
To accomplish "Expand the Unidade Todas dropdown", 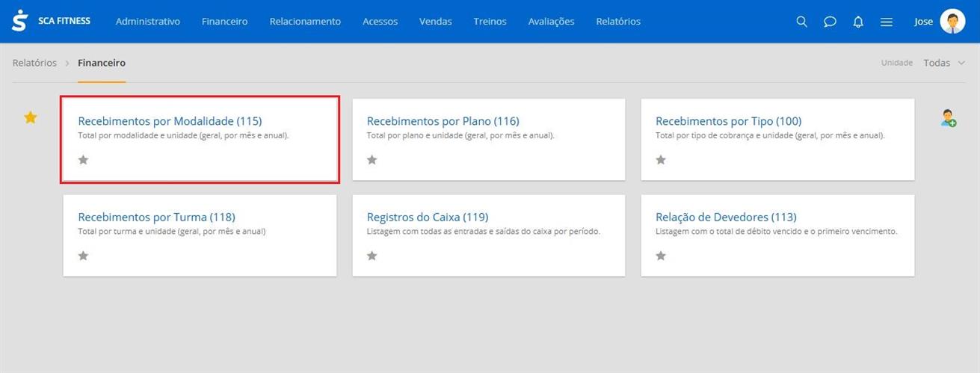I will pos(945,63).
